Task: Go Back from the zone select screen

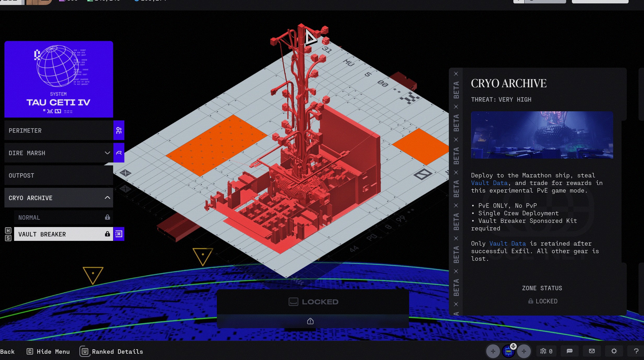Action: [7, 352]
